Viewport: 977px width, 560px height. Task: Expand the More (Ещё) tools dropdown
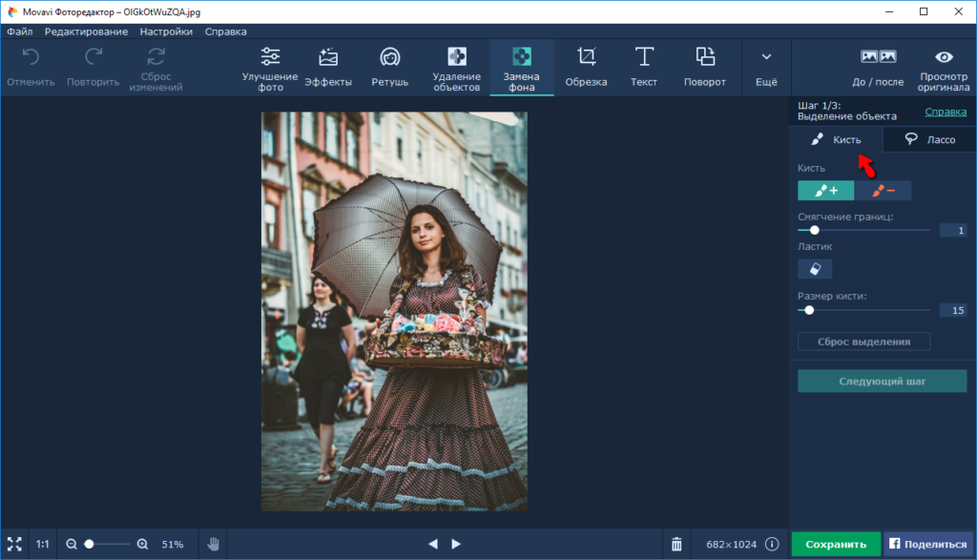coord(766,67)
